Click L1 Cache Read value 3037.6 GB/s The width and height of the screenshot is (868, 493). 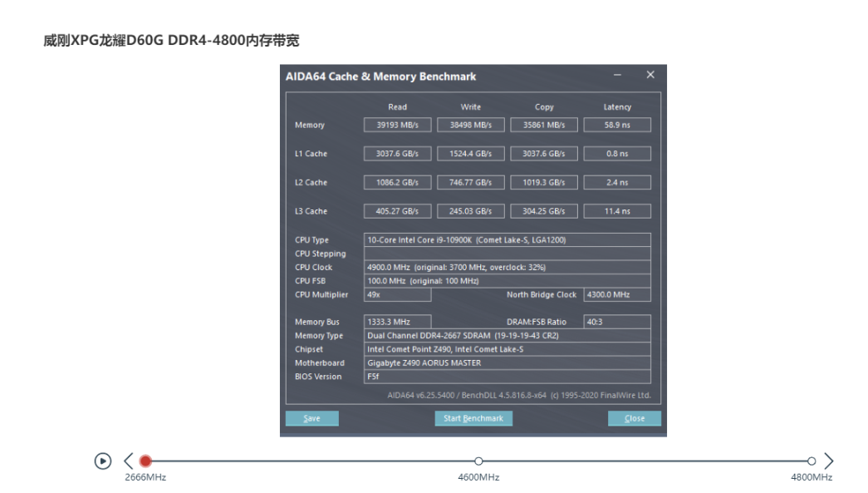(398, 154)
